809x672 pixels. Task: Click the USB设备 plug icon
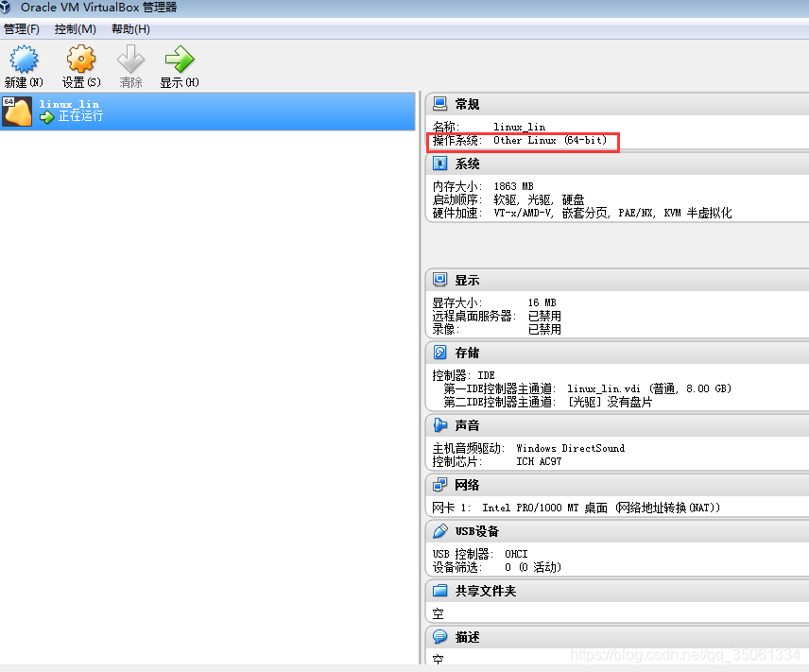click(x=439, y=531)
